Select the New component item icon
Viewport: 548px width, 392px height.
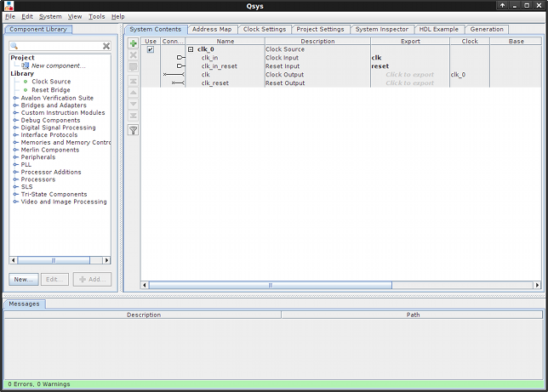(x=26, y=65)
